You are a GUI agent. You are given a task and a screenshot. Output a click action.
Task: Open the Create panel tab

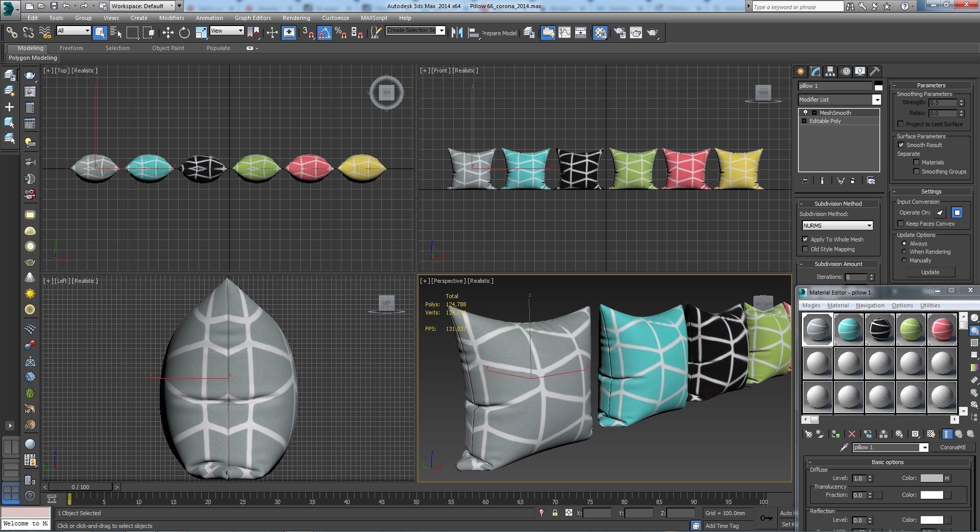click(801, 71)
